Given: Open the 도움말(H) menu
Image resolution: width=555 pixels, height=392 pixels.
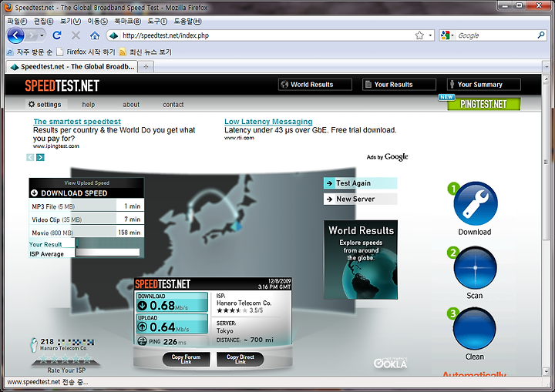Looking at the screenshot, I should point(187,22).
